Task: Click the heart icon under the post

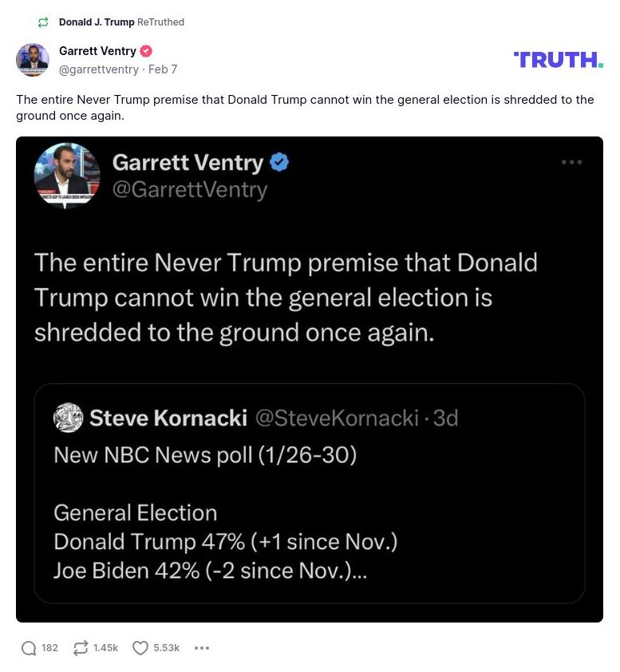Action: (140, 648)
